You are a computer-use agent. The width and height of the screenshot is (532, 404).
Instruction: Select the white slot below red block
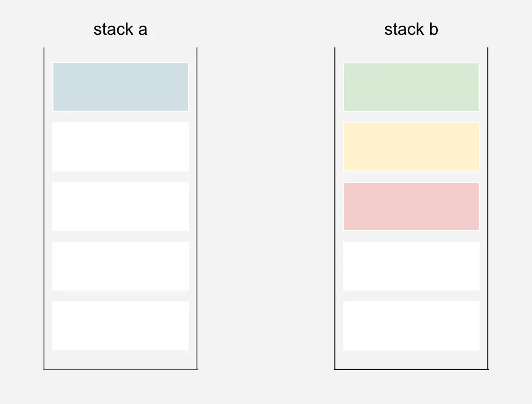[411, 266]
